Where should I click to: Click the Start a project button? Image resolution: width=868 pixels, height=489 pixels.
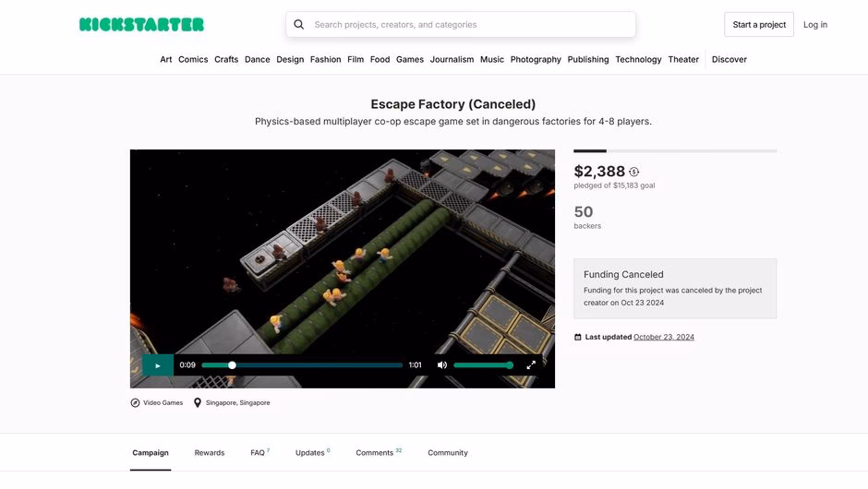coord(759,24)
